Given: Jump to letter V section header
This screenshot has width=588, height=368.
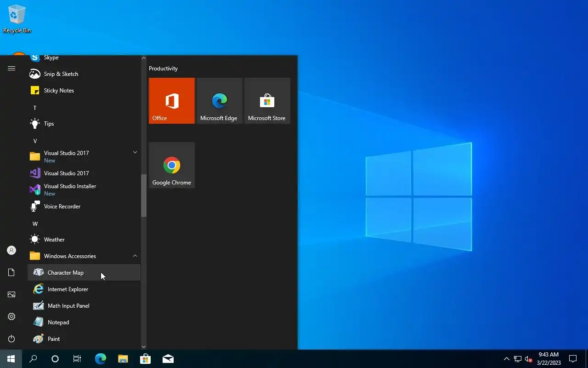Looking at the screenshot, I should tap(35, 141).
